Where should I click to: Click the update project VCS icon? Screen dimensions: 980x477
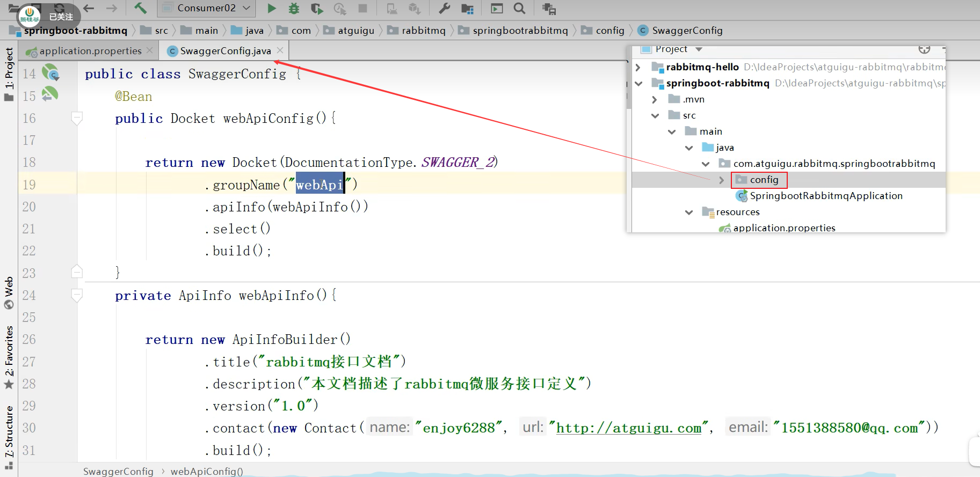[392, 9]
